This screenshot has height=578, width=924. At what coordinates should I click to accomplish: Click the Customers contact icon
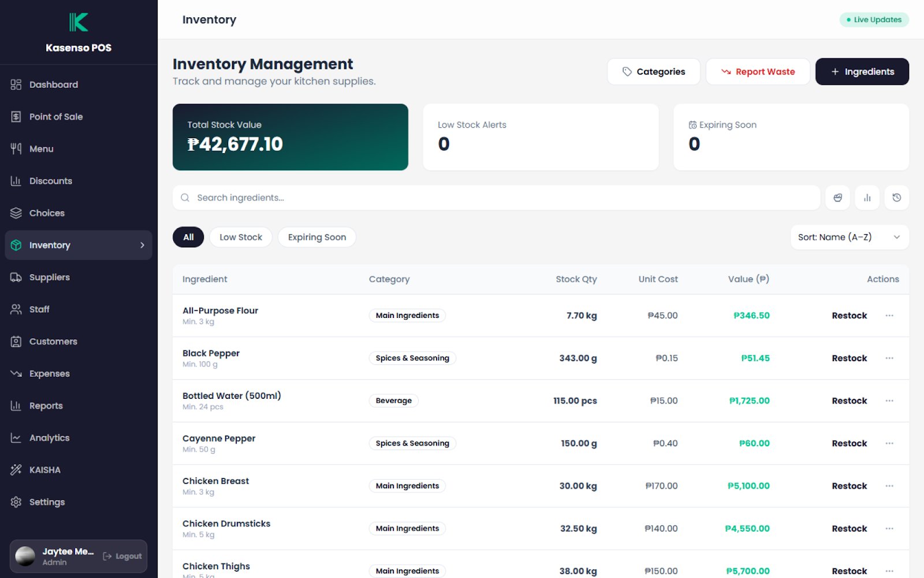16,342
